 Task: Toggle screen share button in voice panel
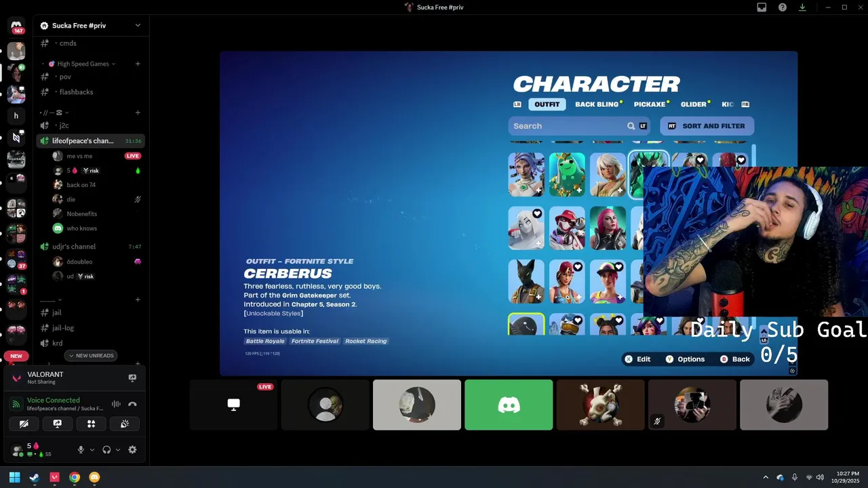(x=58, y=424)
